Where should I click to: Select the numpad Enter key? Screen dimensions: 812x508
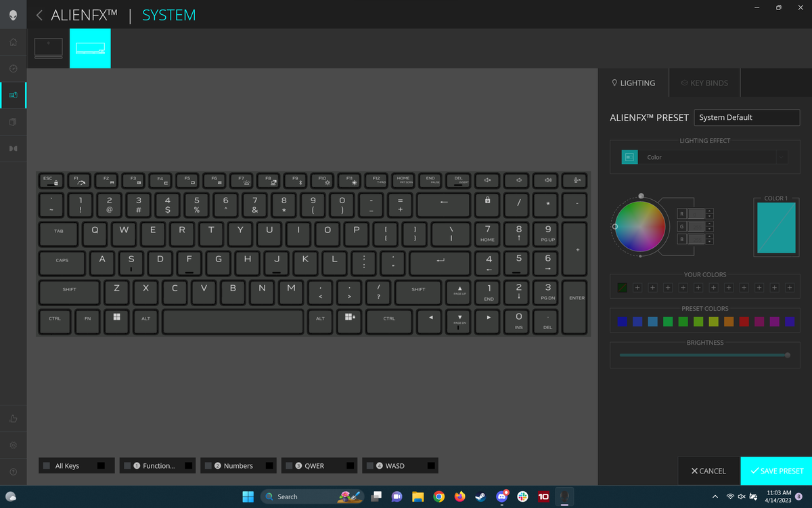click(x=576, y=306)
